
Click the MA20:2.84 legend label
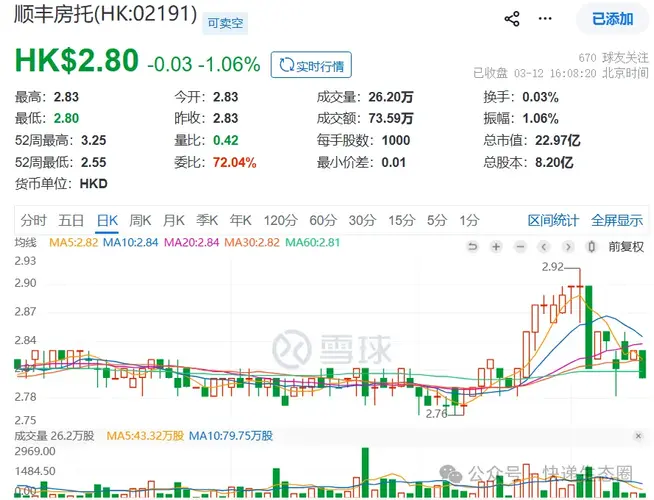point(191,242)
